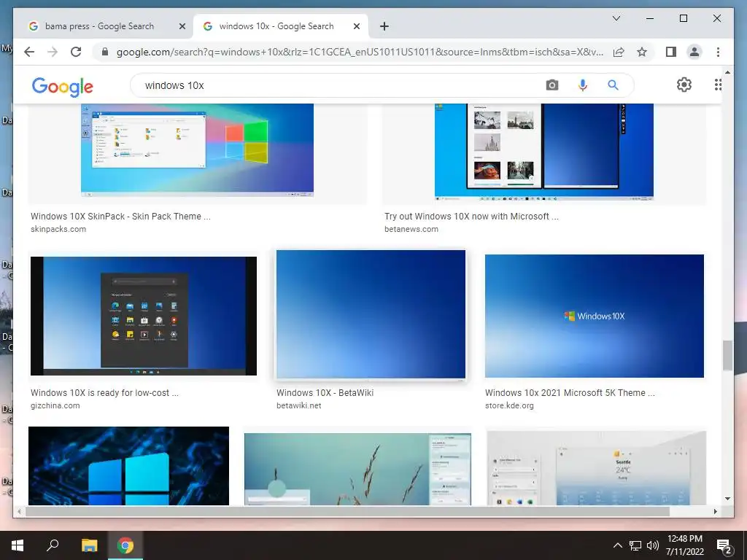Show hidden system tray icons
The width and height of the screenshot is (747, 560).
pyautogui.click(x=617, y=545)
